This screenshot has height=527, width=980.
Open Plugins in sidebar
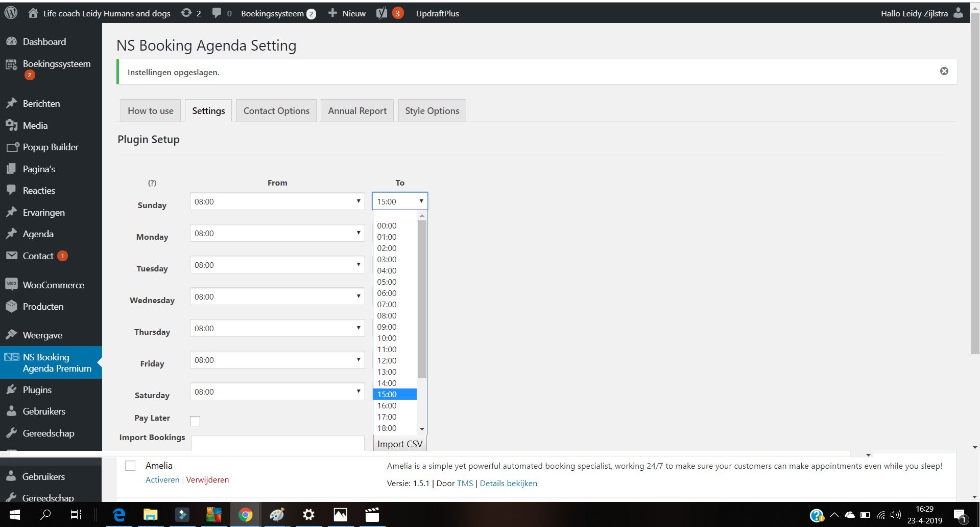[x=37, y=390]
